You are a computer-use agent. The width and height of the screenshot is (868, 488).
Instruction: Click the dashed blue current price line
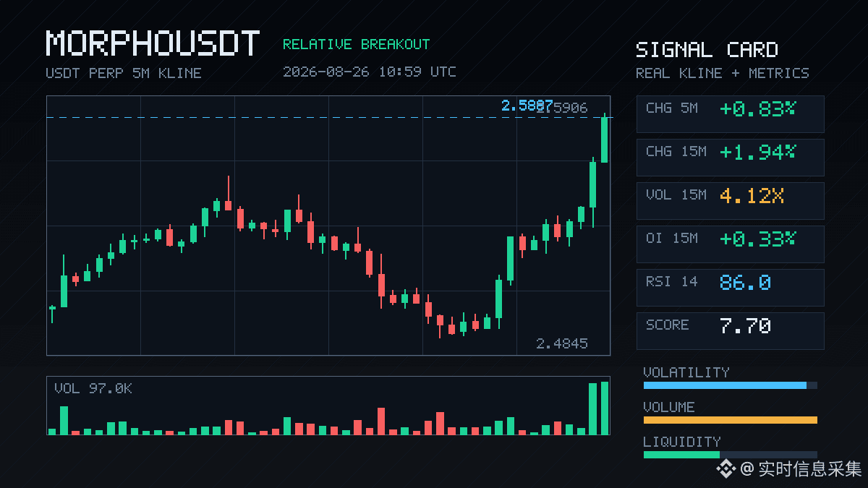pyautogui.click(x=328, y=117)
